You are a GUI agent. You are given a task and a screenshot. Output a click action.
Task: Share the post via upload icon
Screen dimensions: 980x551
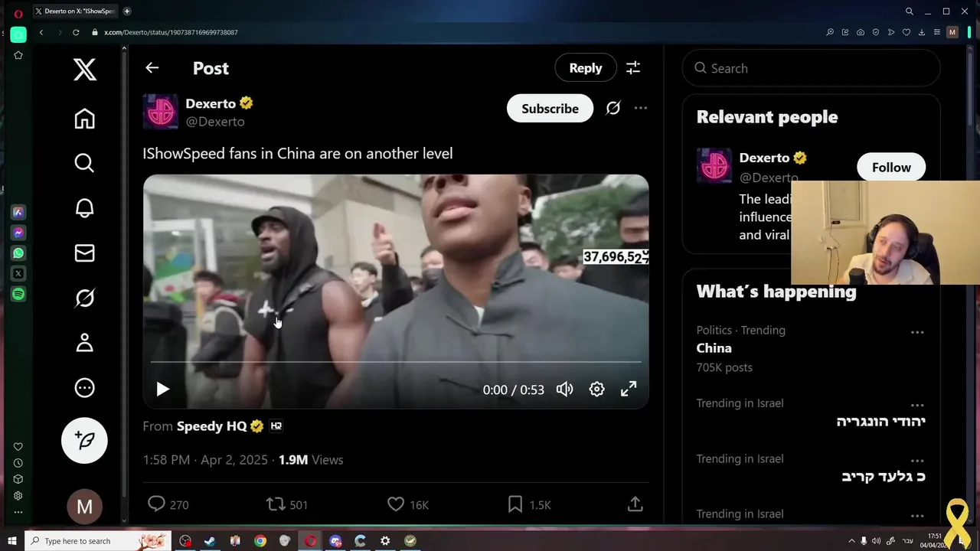(635, 504)
